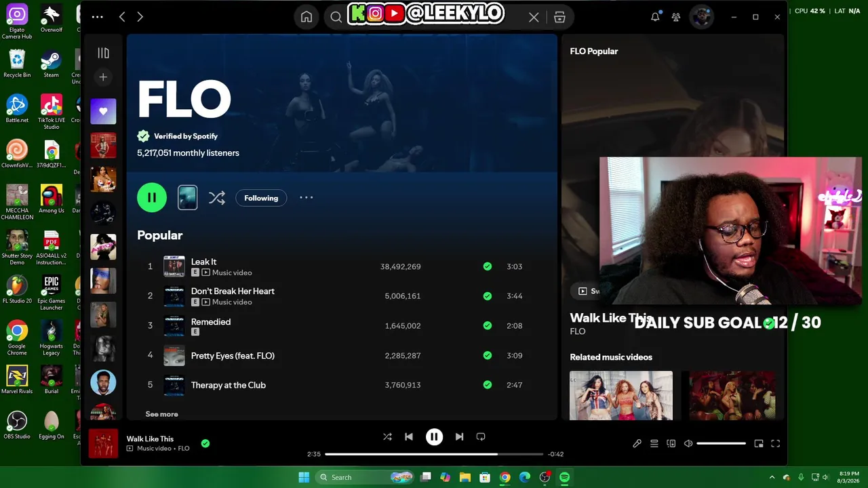The image size is (868, 488).
Task: Play Don't Break Her Heart track
Action: click(x=233, y=291)
